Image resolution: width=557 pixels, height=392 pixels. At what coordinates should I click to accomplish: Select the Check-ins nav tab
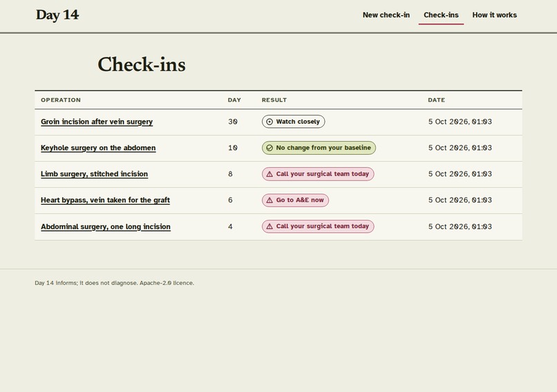coord(441,15)
